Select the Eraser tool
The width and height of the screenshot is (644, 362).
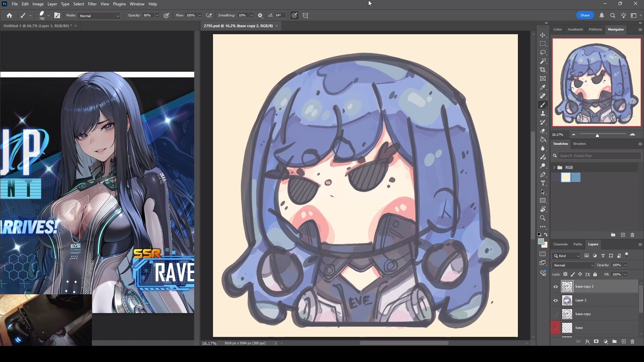(543, 131)
